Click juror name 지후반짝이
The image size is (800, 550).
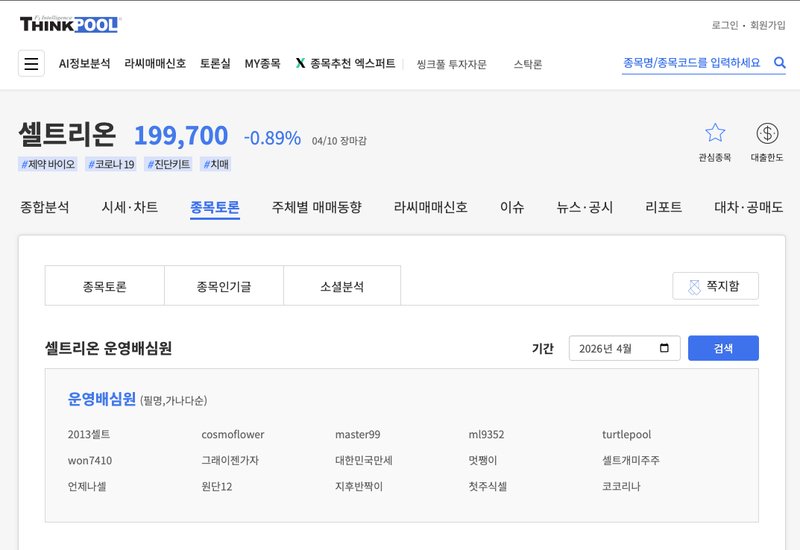click(x=359, y=486)
